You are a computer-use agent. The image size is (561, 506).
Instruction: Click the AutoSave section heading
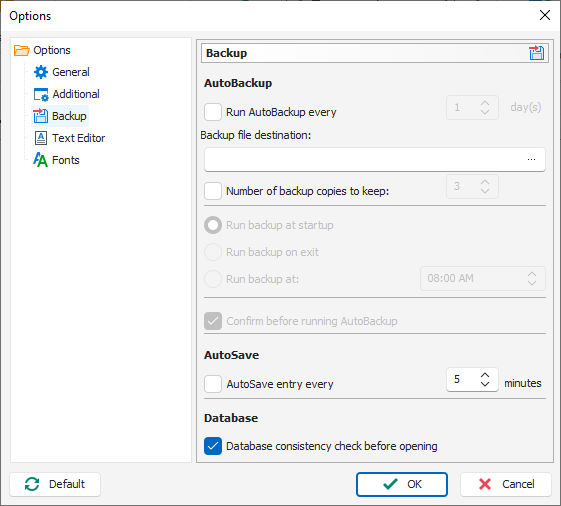point(231,355)
